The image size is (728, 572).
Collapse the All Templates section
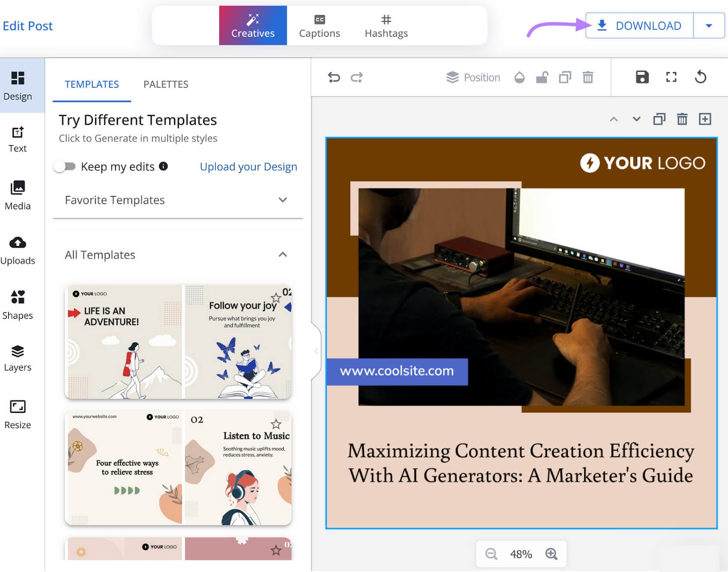coord(283,255)
